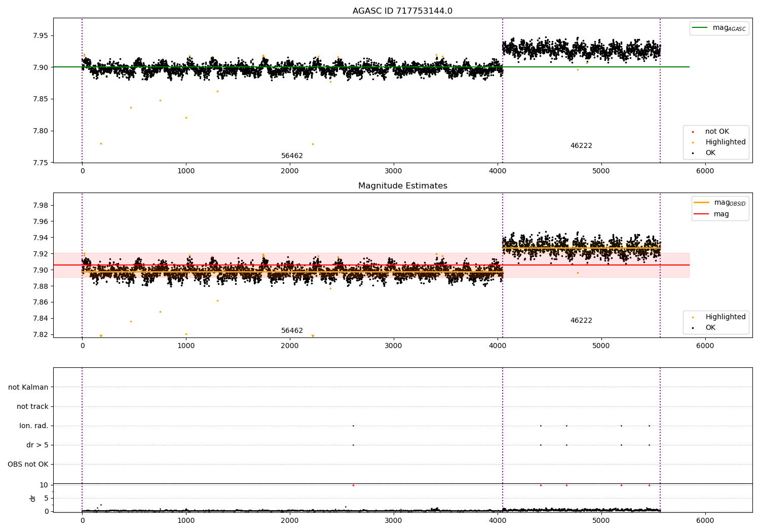Select the mag OBSID legend entry
760x532 pixels.
pyautogui.click(x=720, y=203)
